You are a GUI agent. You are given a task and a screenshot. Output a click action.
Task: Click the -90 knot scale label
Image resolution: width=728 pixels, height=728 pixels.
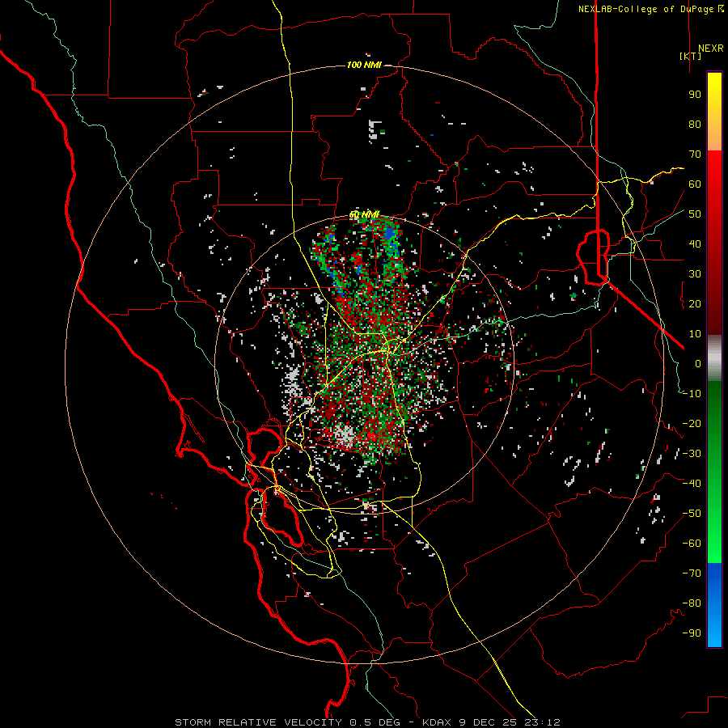(x=692, y=633)
